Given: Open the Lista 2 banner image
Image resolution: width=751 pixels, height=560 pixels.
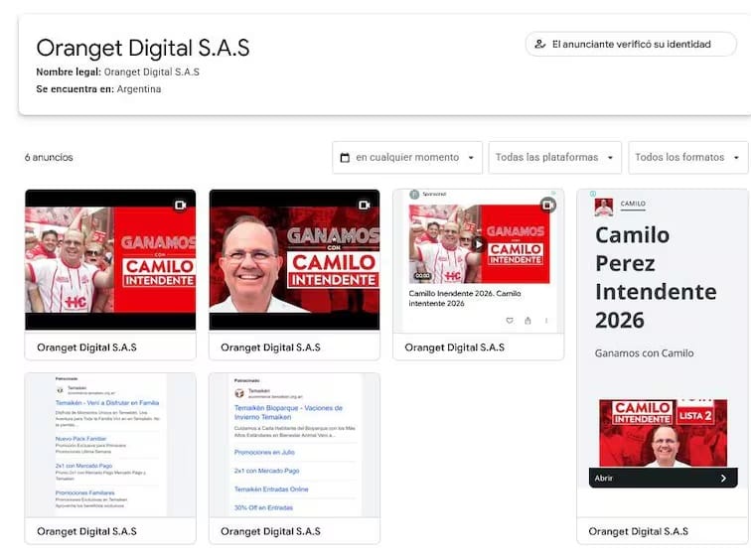Looking at the screenshot, I should (663, 433).
